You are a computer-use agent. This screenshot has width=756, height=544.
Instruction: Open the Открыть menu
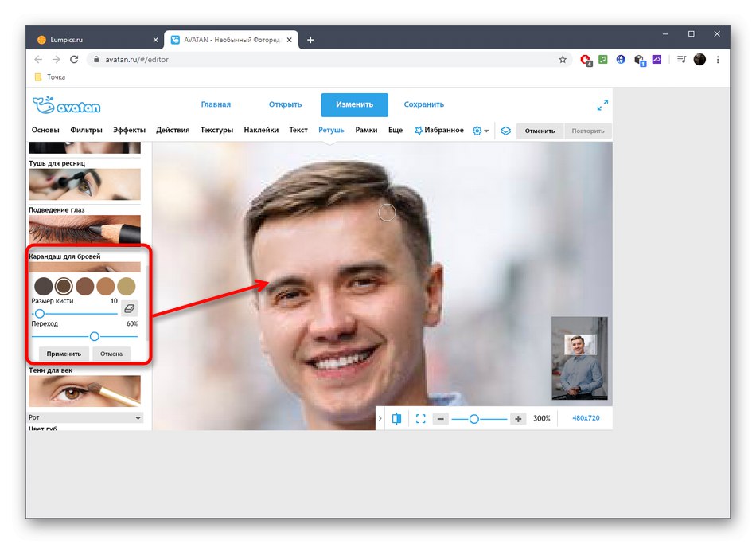(x=285, y=104)
